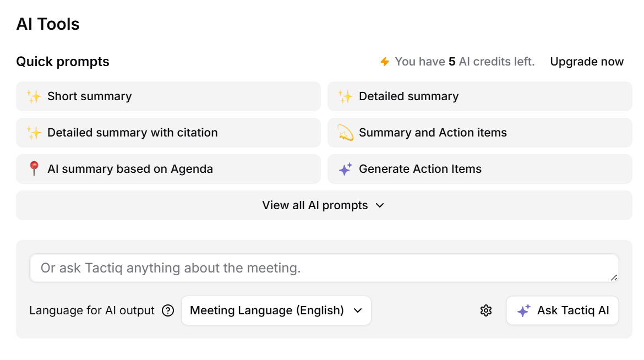This screenshot has height=360, width=644.
Task: Click the orange lightning bolt credits icon
Action: [385, 62]
